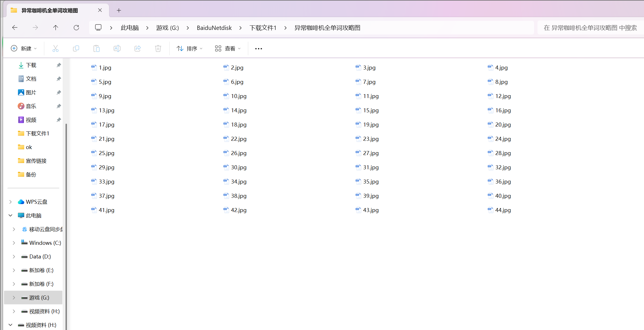Expand the Data (D:) drive node
The image size is (644, 330).
[14, 257]
